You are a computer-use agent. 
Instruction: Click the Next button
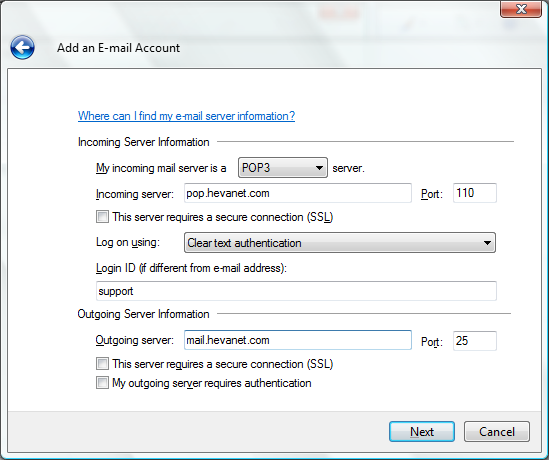click(422, 432)
